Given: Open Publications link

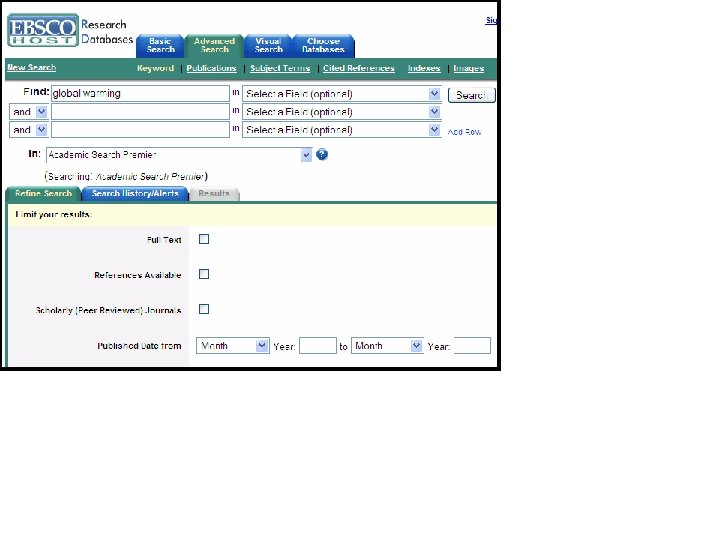Looking at the screenshot, I should (211, 68).
